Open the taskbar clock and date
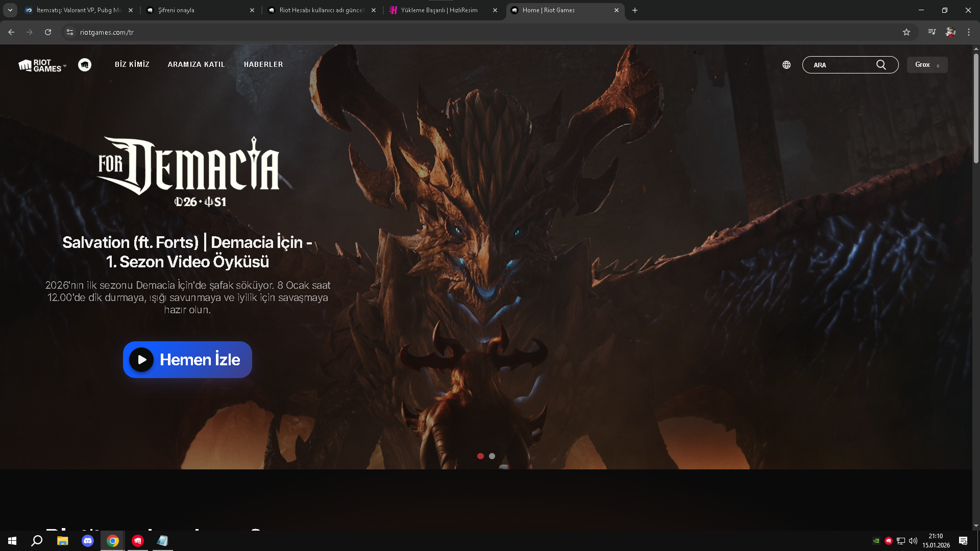980x551 pixels. 936,541
